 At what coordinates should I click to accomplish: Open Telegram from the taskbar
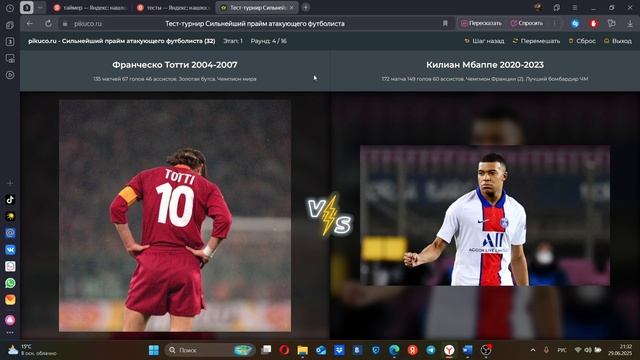(431, 350)
